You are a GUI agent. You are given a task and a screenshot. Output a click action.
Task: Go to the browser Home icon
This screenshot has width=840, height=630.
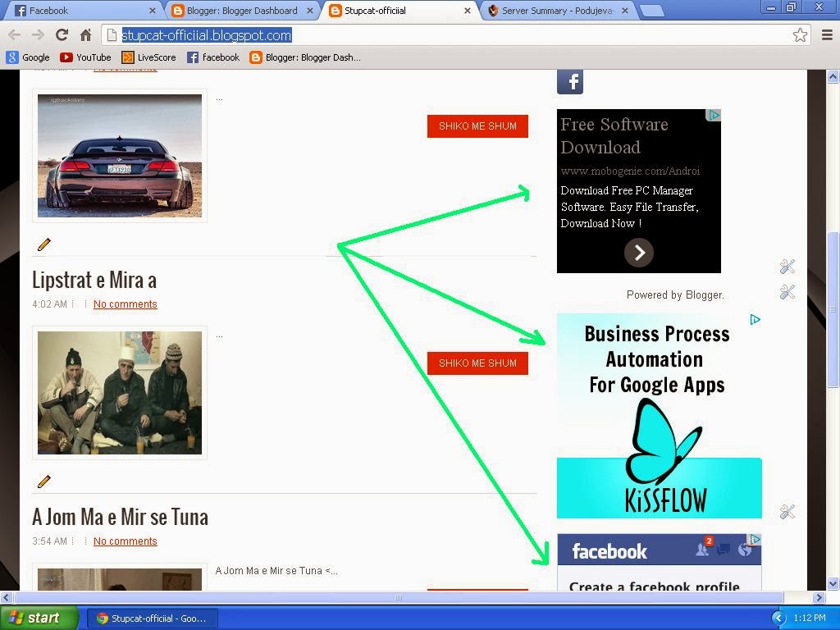[85, 35]
